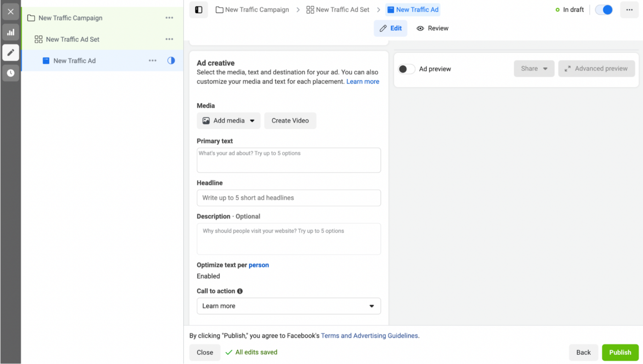This screenshot has width=643, height=364.
Task: Select the pencil edit icon in sidebar
Action: click(11, 52)
